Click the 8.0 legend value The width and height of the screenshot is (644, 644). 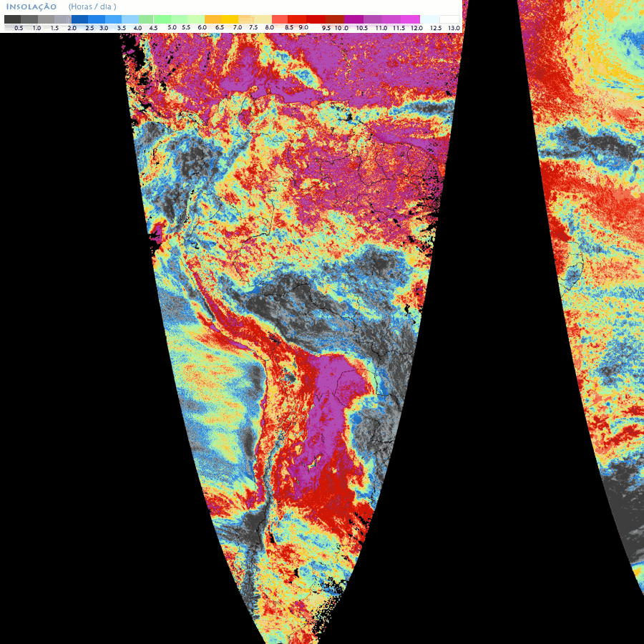coord(270,27)
